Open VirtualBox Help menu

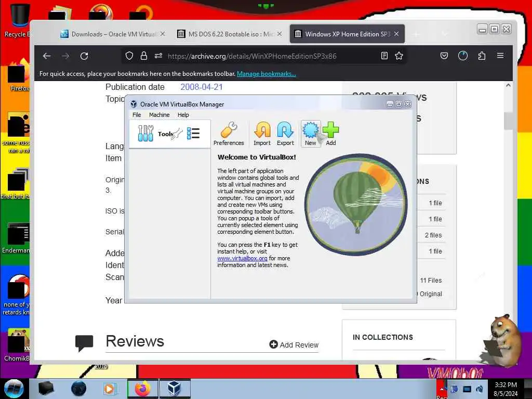coord(183,115)
